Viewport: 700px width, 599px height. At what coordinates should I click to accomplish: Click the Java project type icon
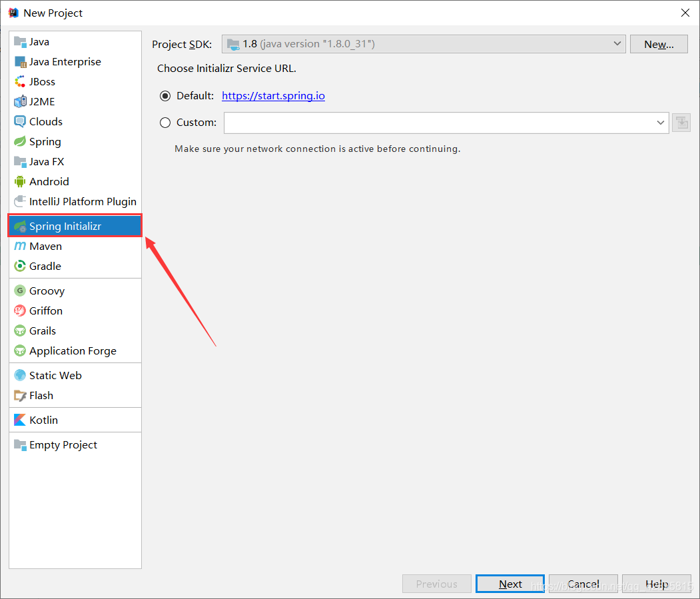(20, 42)
